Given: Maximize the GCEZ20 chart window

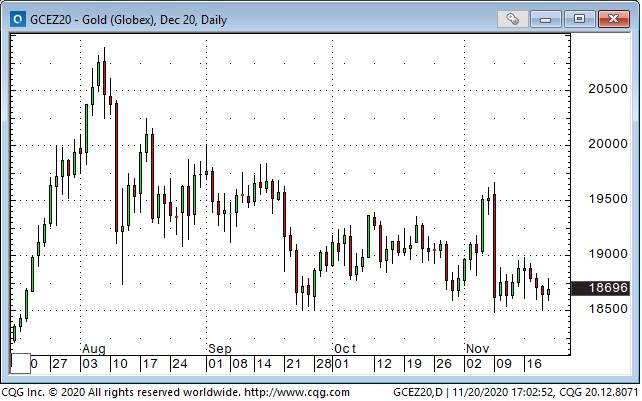Looking at the screenshot, I should [579, 19].
